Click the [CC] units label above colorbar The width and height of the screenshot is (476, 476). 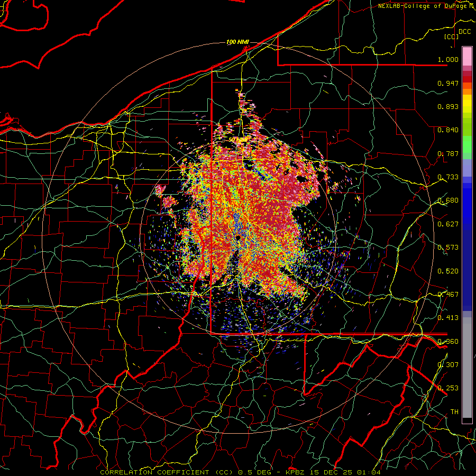click(452, 36)
